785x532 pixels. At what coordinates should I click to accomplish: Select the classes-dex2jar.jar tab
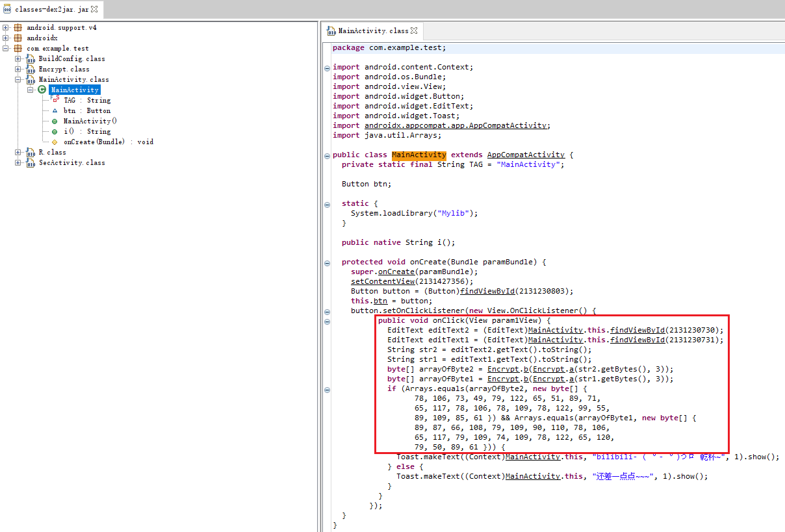(x=45, y=9)
